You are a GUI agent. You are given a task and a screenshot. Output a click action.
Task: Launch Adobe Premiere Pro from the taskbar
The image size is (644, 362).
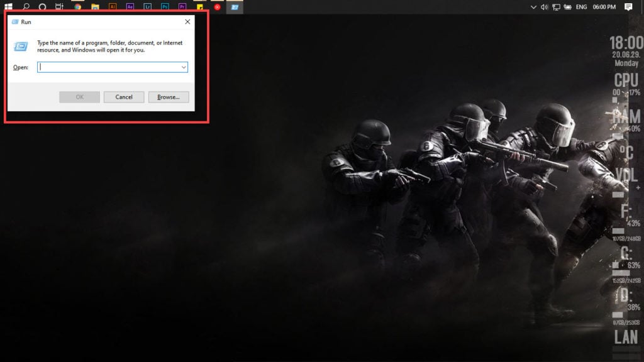(182, 7)
